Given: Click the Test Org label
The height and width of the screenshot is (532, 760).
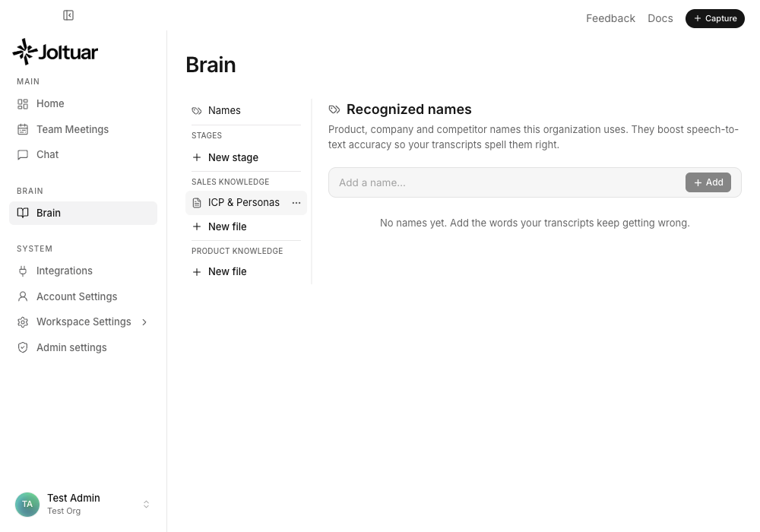Looking at the screenshot, I should pos(64,511).
